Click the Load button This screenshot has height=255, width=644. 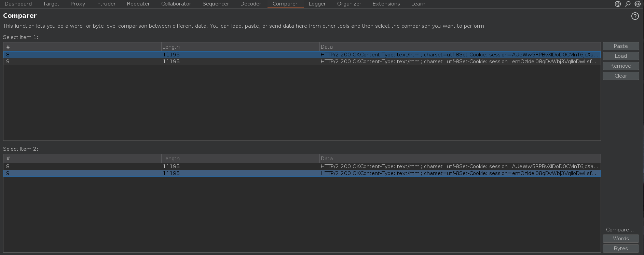tap(620, 56)
